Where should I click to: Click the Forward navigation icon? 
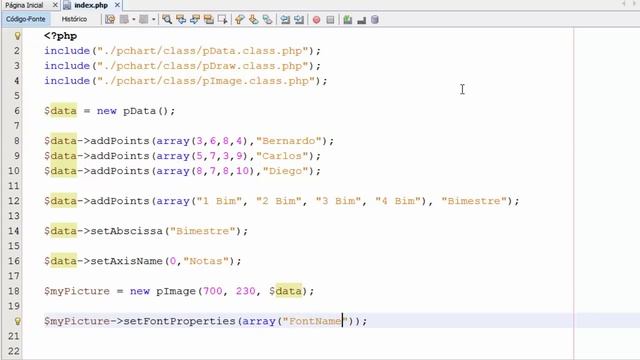pyautogui.click(x=144, y=19)
